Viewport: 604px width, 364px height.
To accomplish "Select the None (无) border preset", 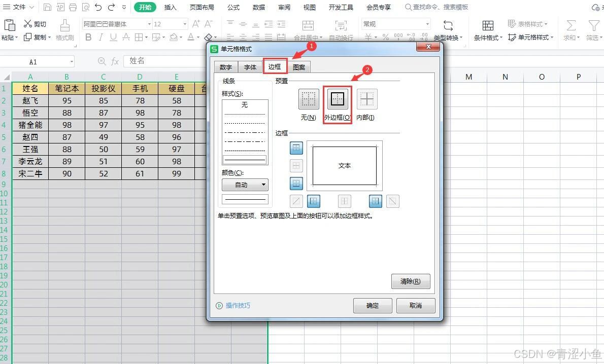I will pyautogui.click(x=309, y=99).
